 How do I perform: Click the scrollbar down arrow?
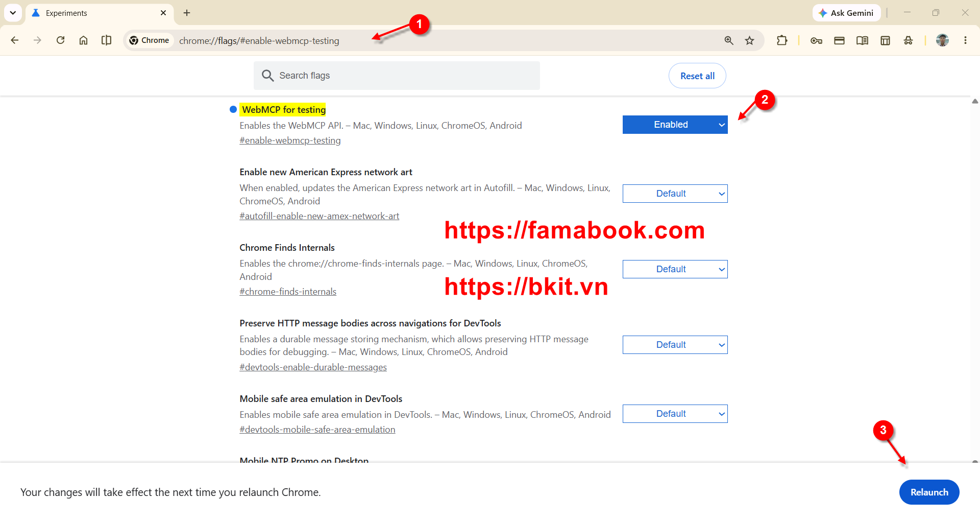pyautogui.click(x=975, y=461)
